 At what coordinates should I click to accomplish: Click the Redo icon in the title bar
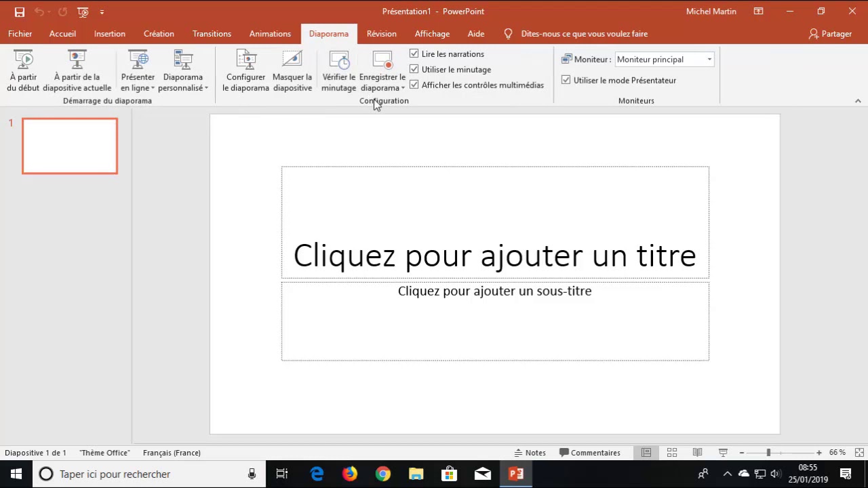click(x=62, y=12)
